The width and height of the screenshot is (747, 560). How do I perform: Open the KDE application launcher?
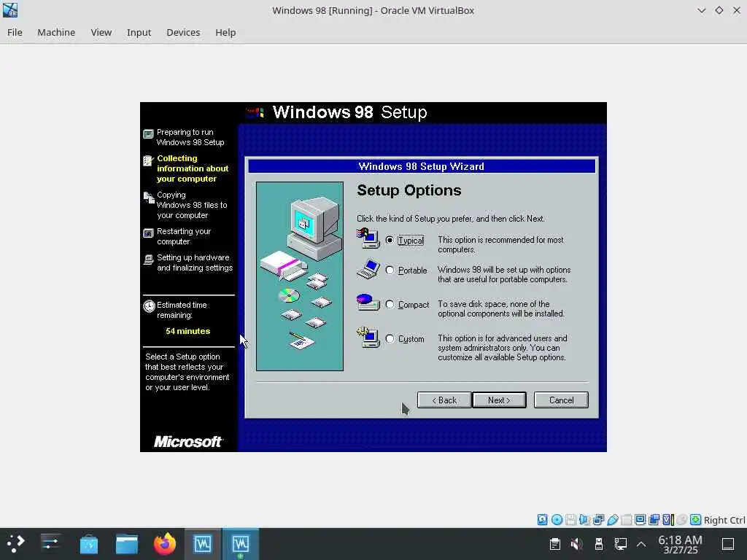pos(15,543)
